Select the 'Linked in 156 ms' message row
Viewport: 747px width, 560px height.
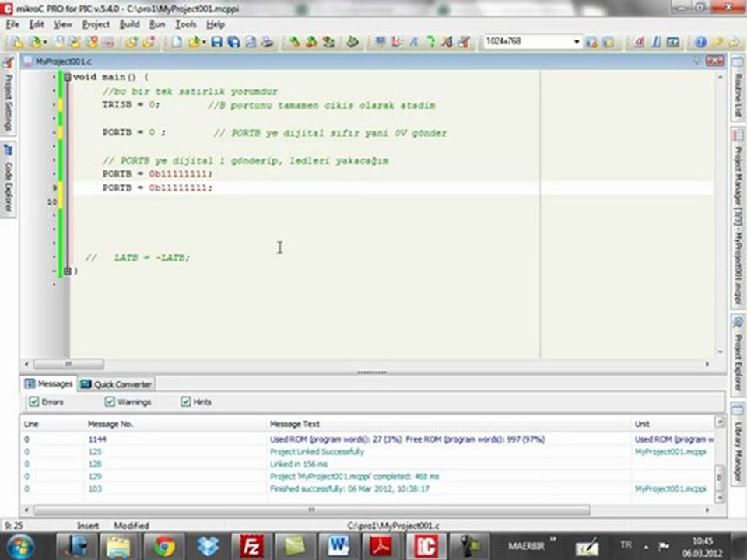pyautogui.click(x=367, y=464)
